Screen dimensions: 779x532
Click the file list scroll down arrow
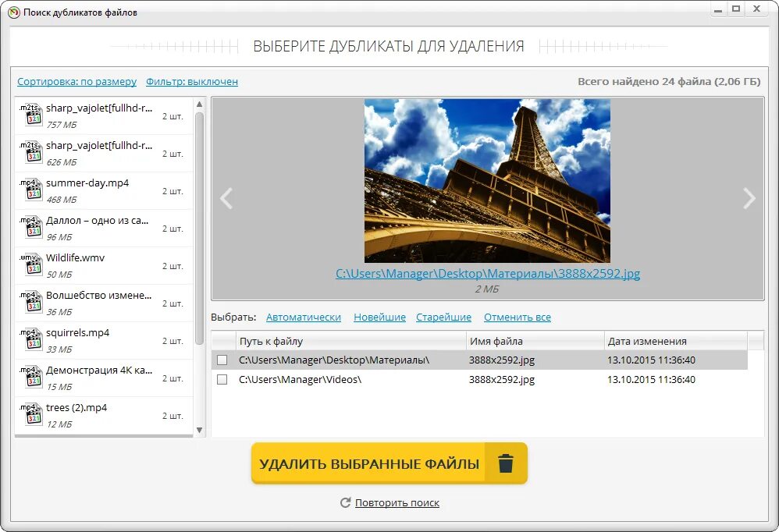(x=199, y=430)
